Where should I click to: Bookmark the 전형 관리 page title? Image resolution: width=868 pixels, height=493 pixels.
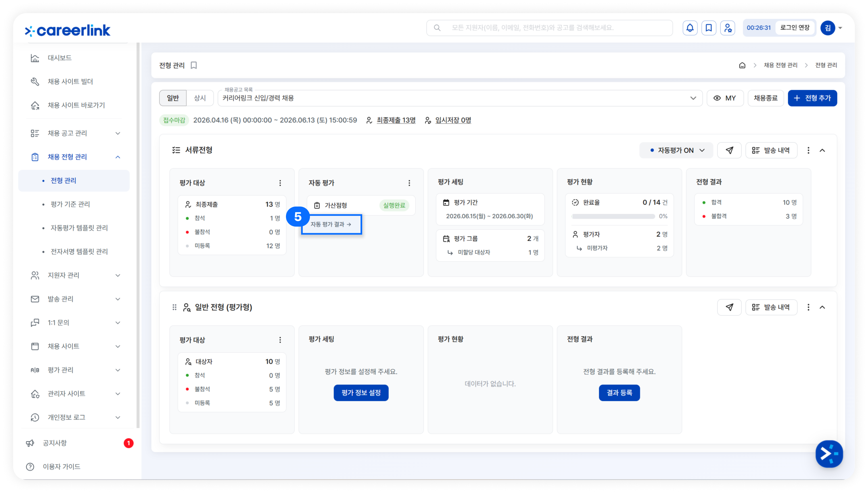coord(194,65)
